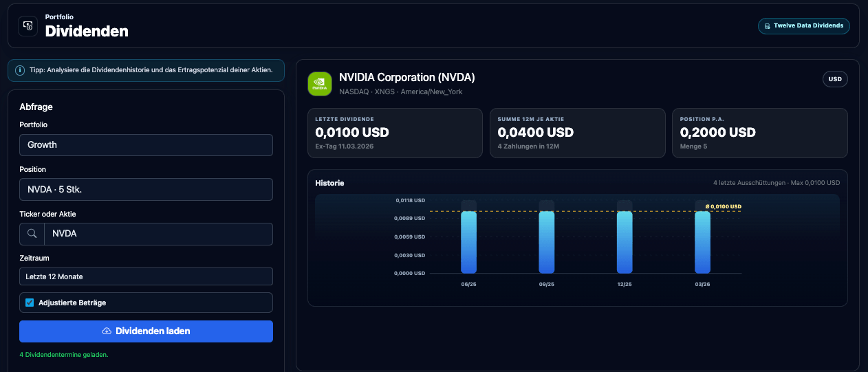The width and height of the screenshot is (868, 372).
Task: Open the Zeitraum dropdown Letzte 12 Monate
Action: tap(146, 276)
